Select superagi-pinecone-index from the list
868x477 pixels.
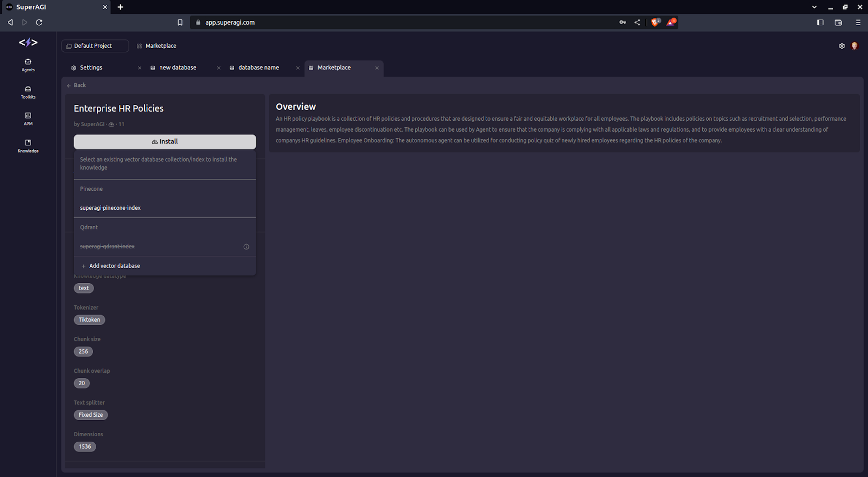click(x=110, y=208)
